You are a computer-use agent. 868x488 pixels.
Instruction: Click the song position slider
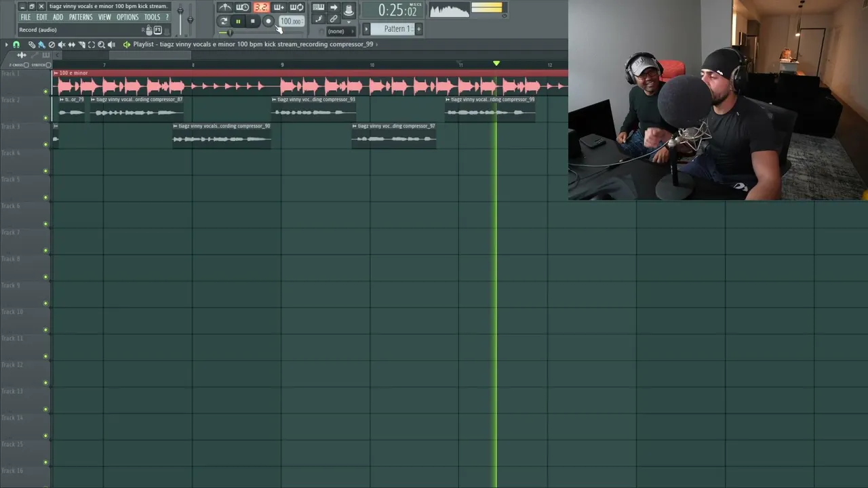[260, 32]
